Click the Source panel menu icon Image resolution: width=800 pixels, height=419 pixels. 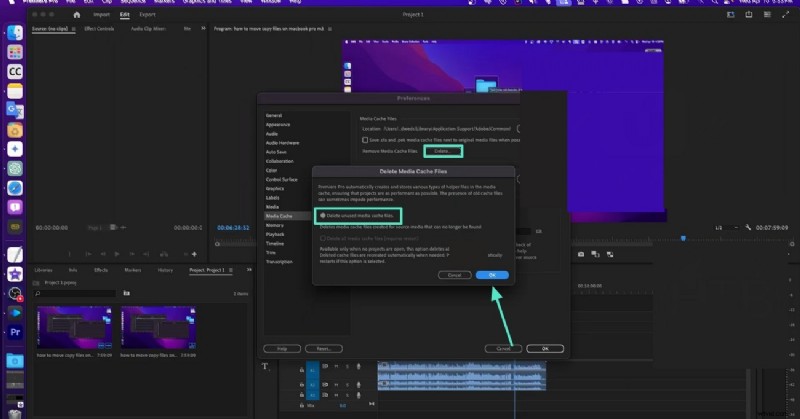tap(73, 29)
